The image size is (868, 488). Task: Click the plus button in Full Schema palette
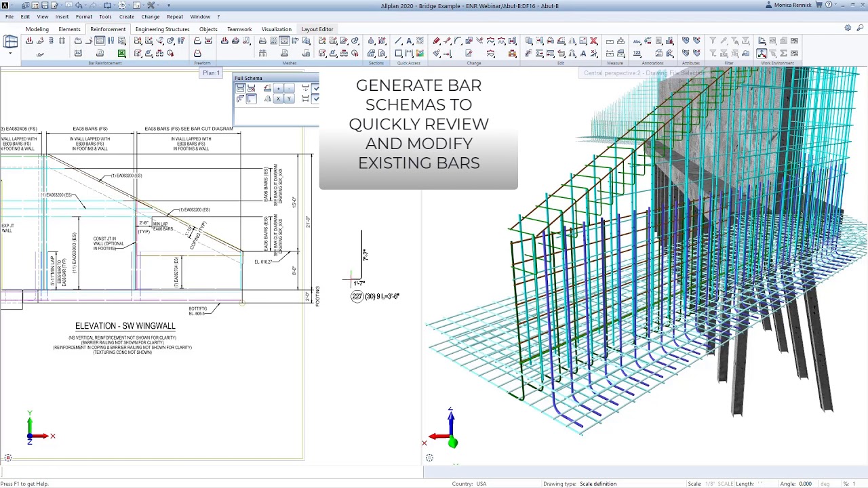(278, 88)
